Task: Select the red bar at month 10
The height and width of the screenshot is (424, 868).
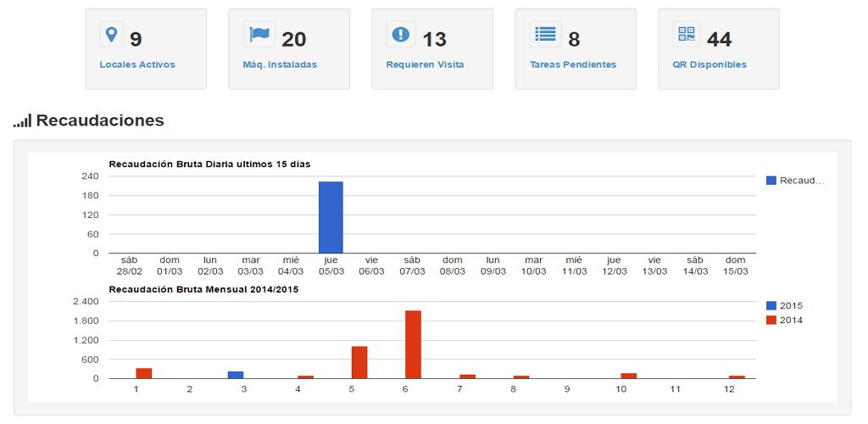Action: pyautogui.click(x=629, y=376)
